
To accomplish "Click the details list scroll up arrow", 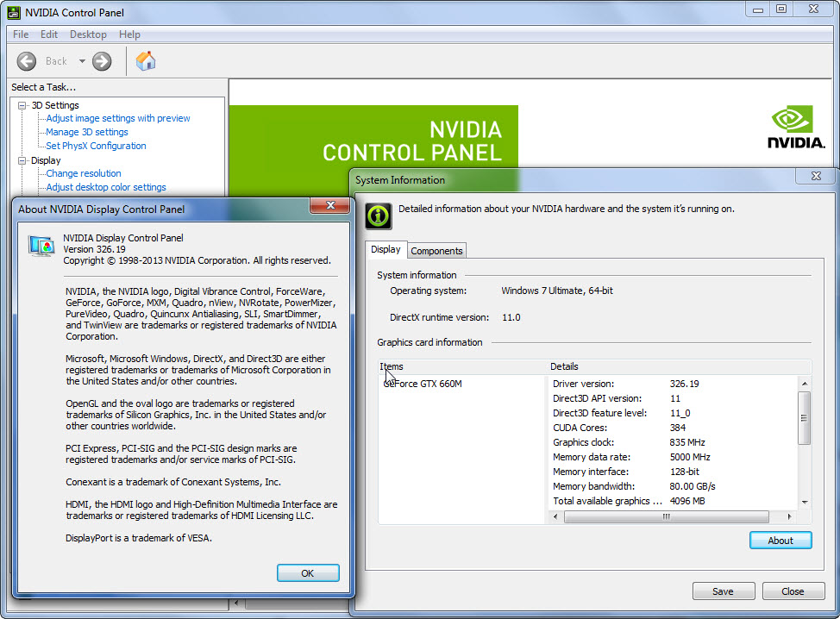I will 804,384.
